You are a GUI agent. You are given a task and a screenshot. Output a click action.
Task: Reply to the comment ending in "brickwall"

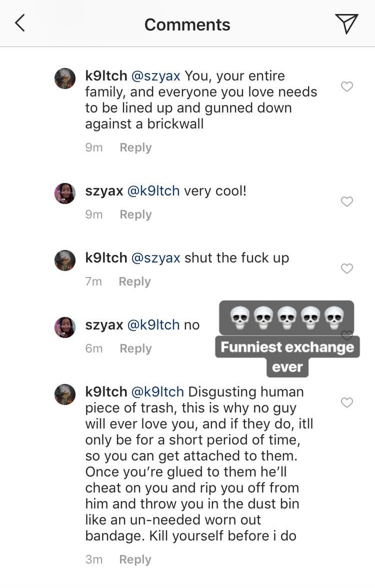pyautogui.click(x=135, y=147)
